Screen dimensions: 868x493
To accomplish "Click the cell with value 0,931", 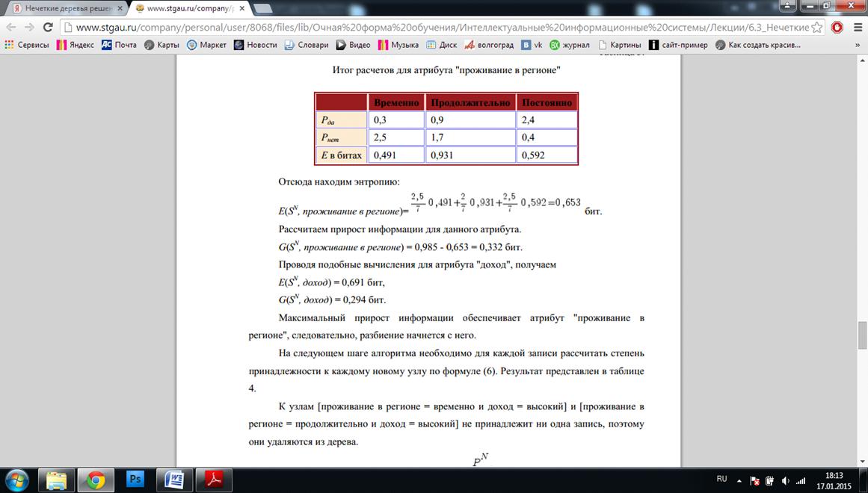I will tap(470, 155).
